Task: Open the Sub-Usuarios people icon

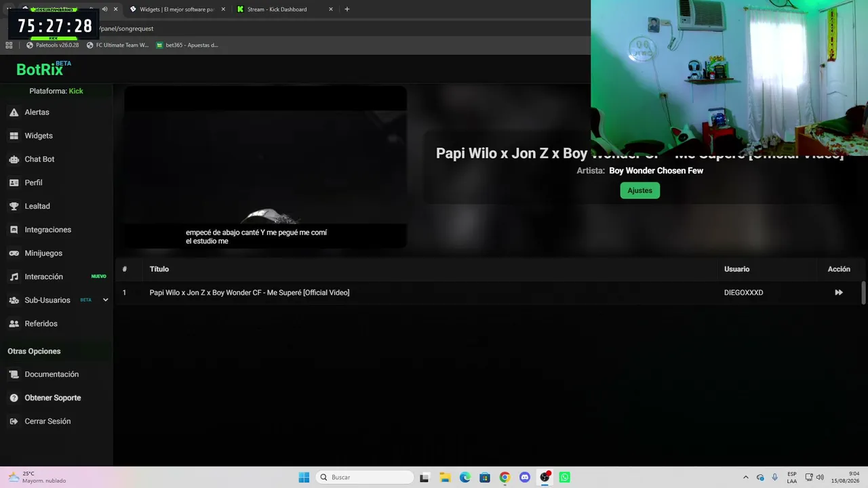Action: (14, 300)
